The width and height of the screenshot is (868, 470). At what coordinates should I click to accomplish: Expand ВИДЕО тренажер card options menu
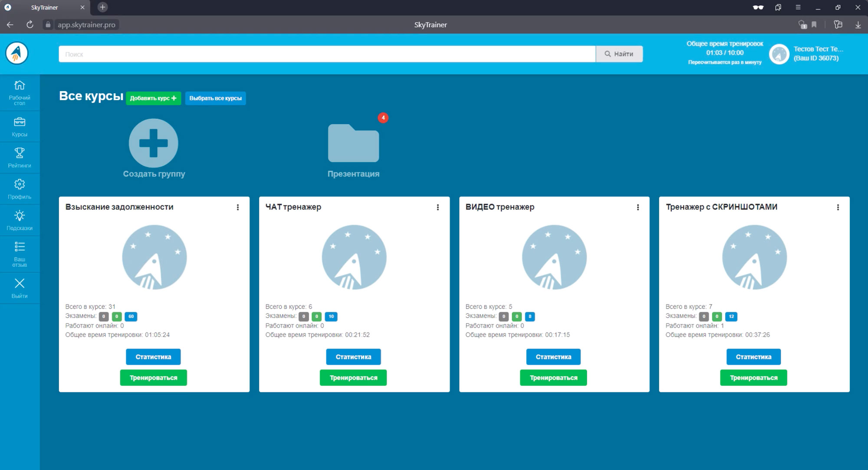[x=638, y=207]
